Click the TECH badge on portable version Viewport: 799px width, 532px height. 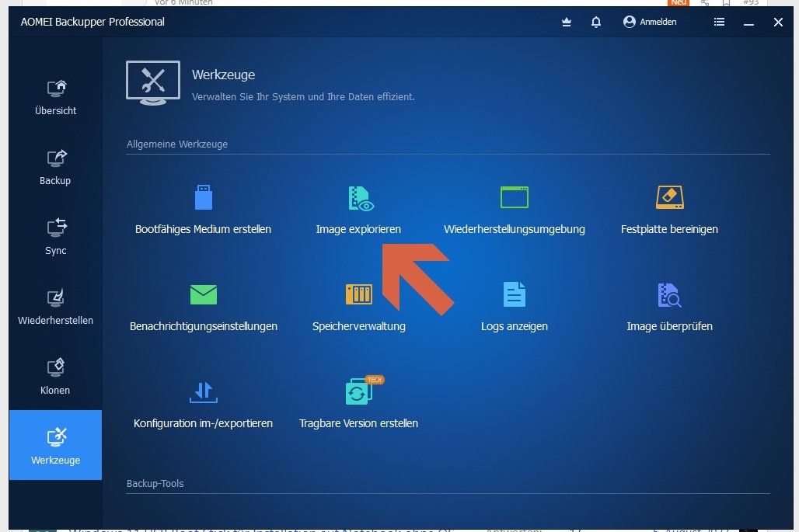point(375,380)
